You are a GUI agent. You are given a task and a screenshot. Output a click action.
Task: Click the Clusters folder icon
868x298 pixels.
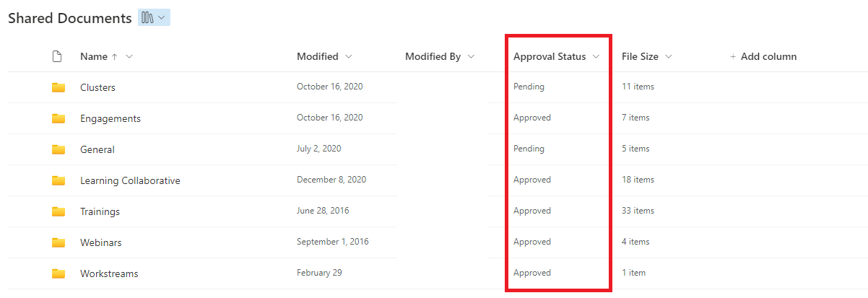[58, 87]
